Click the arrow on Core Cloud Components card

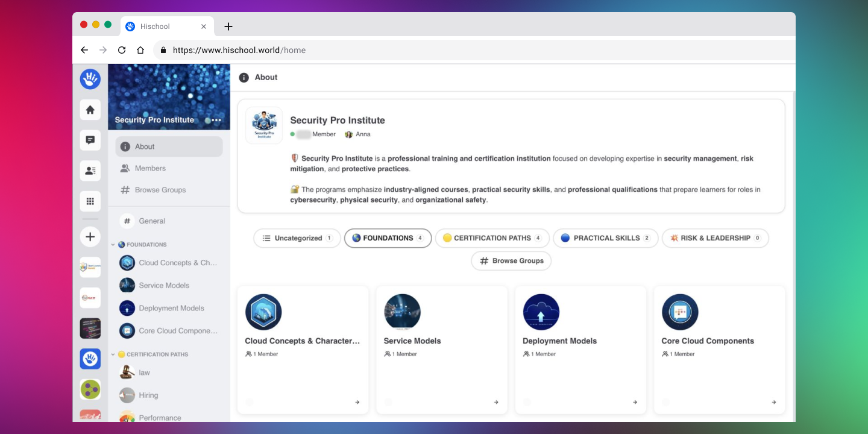(x=774, y=402)
